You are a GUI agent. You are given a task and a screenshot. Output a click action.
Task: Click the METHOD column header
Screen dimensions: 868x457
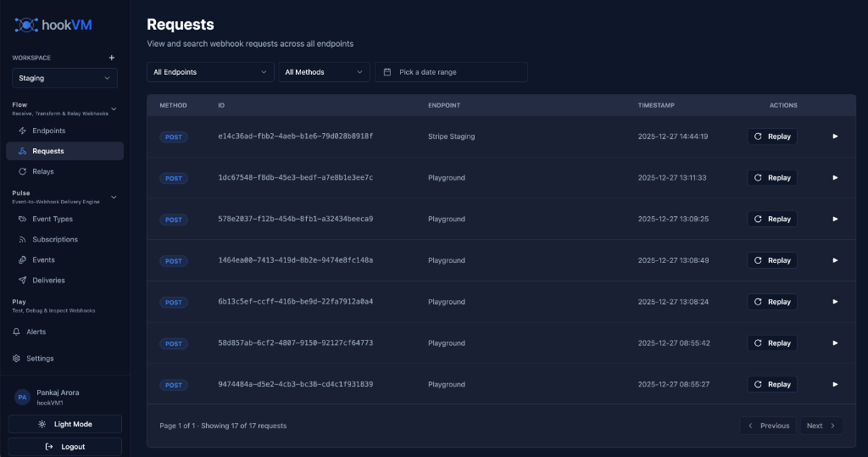[x=173, y=105]
